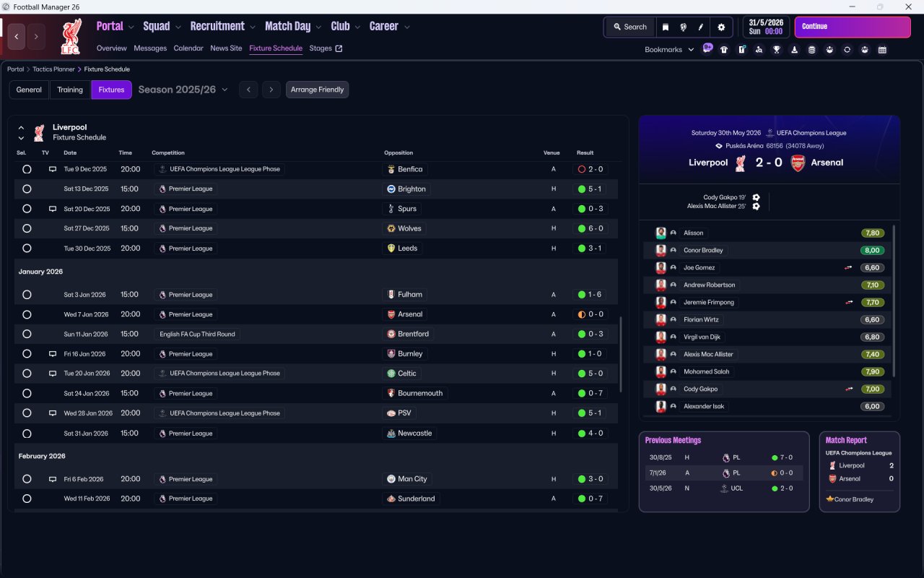
Task: Click the TV icon on Spurs fixture row
Action: [x=53, y=209]
